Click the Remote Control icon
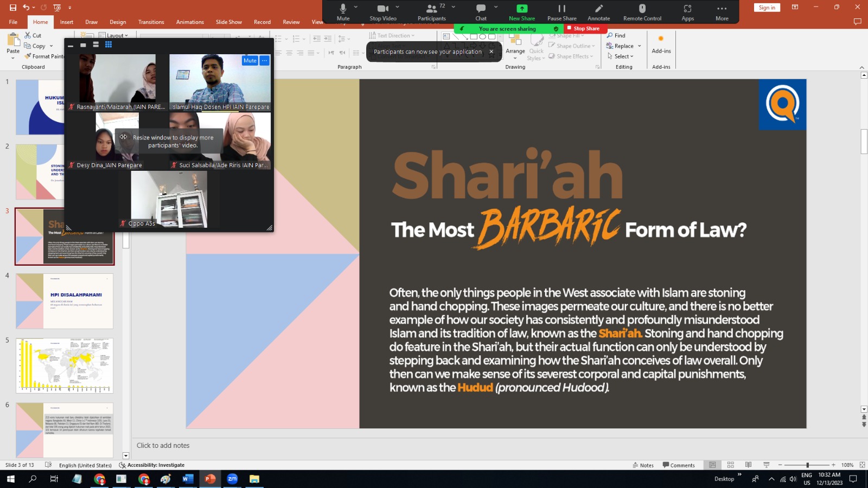The height and width of the screenshot is (488, 868). [642, 9]
